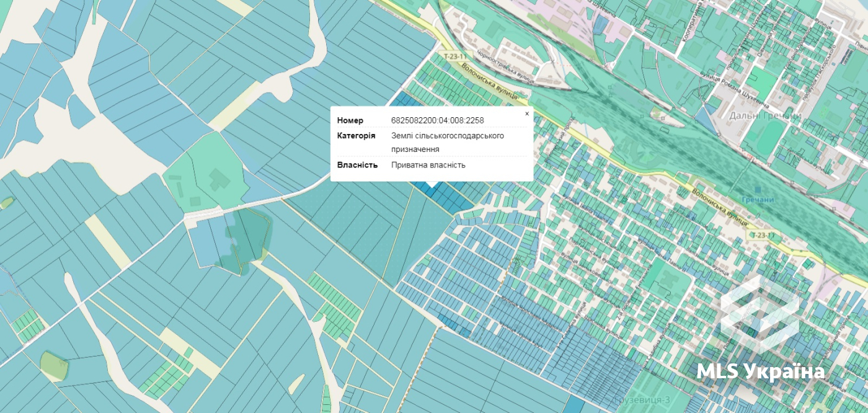The height and width of the screenshot is (413, 868).
Task: Click the MLS Україна text label
Action: 760,371
